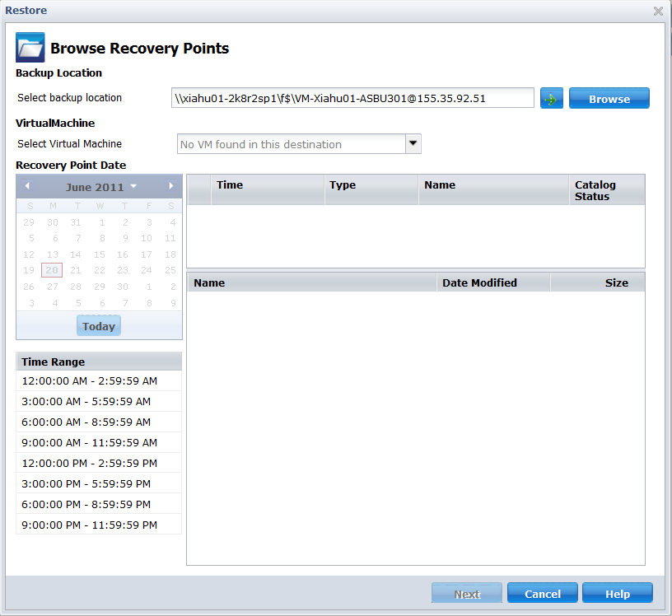Select June 20 in the calendar
This screenshot has height=616, width=672.
pyautogui.click(x=51, y=270)
